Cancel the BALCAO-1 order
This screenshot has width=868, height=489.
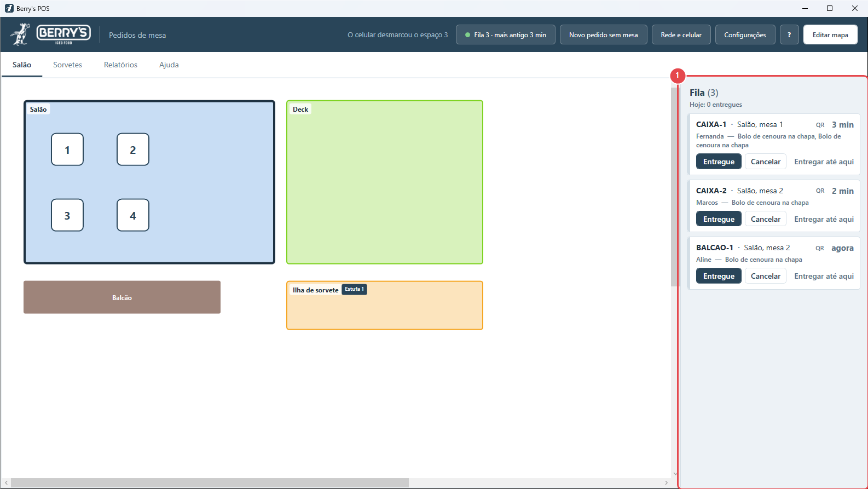coord(765,276)
